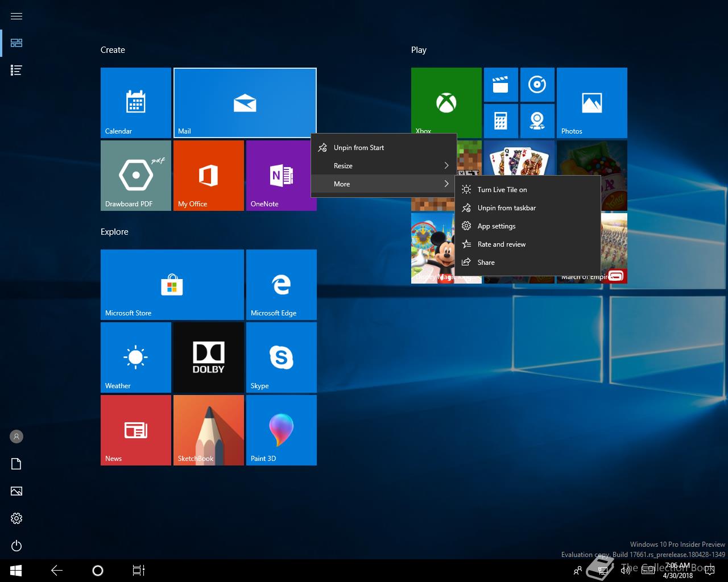Screen dimensions: 728x582
Task: Open Cortana circle on taskbar
Action: tap(98, 571)
